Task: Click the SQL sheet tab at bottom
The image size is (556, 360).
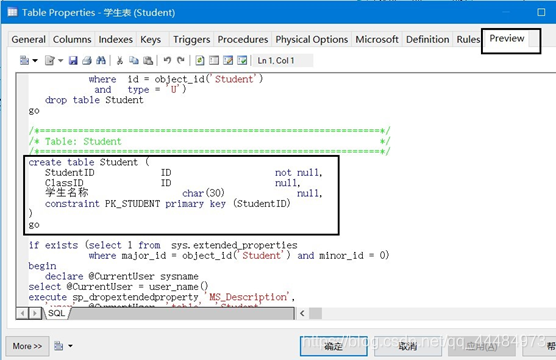Action: (57, 313)
